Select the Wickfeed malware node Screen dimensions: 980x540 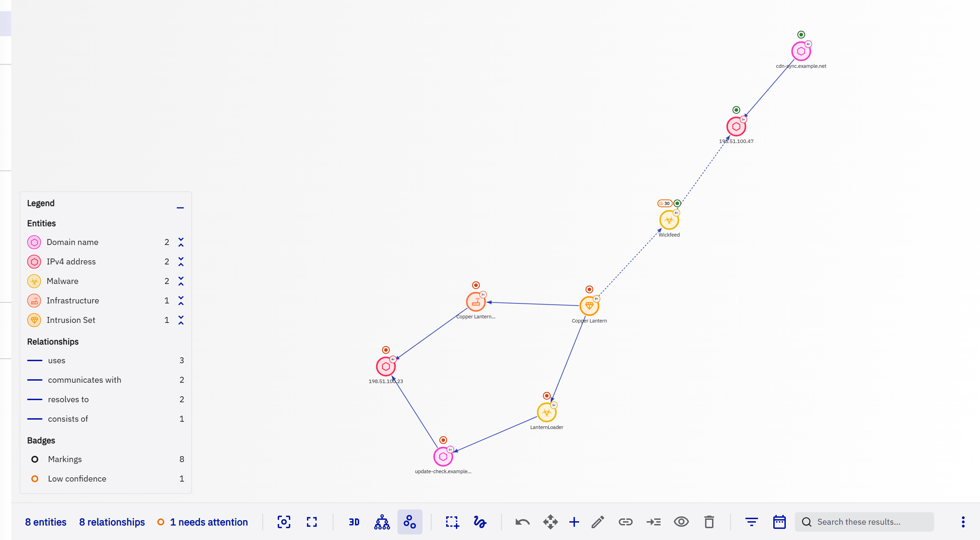[669, 220]
